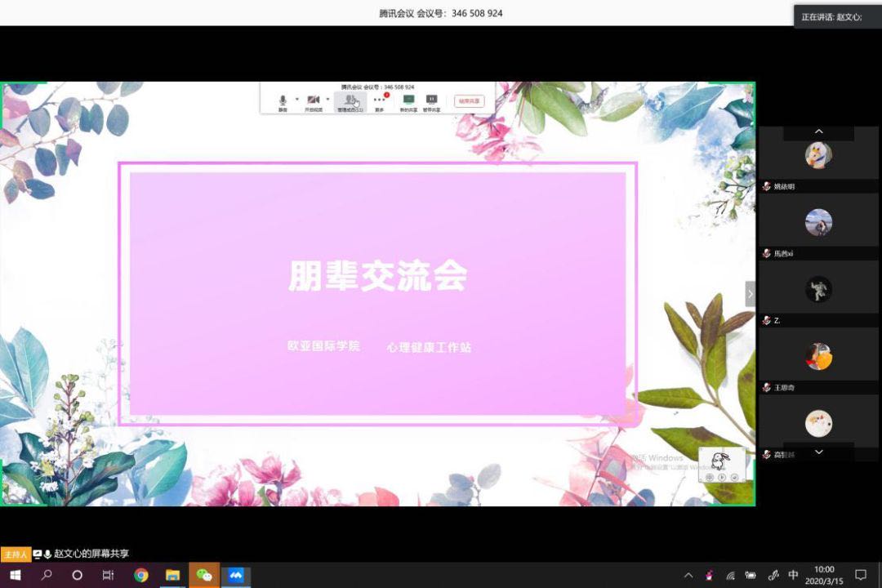Toggle Chinese input method indicator in tray
This screenshot has height=588, width=882.
click(x=793, y=575)
